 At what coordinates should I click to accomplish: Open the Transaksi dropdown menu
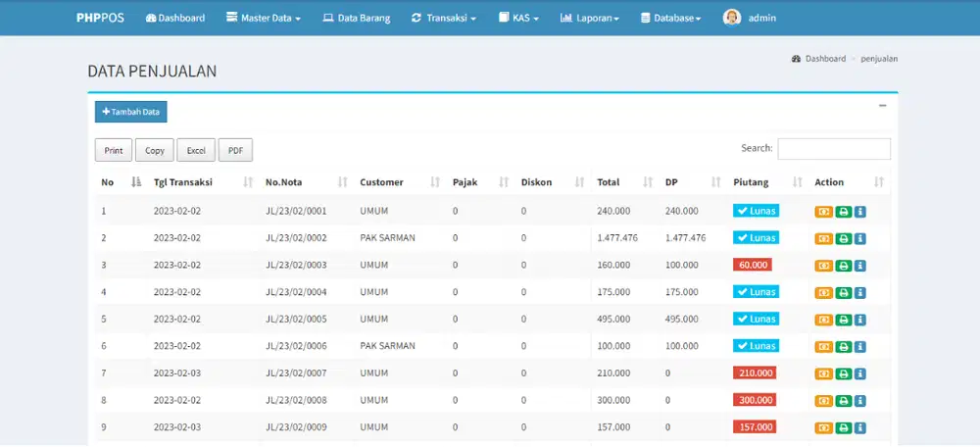point(444,18)
